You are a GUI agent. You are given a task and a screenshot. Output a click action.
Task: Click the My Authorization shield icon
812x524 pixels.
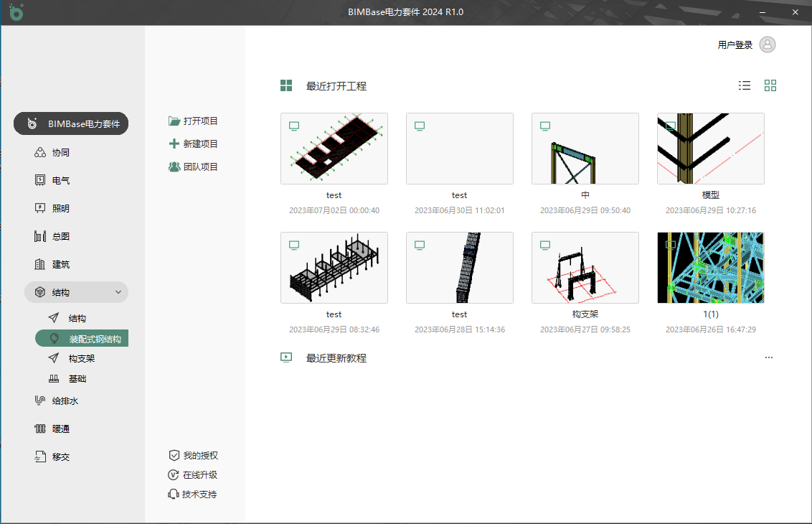click(x=174, y=455)
